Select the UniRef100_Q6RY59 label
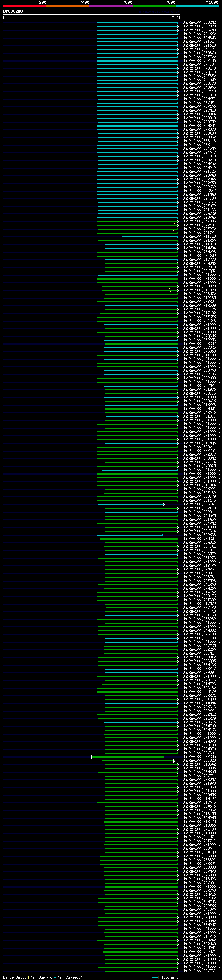 (x=199, y=183)
